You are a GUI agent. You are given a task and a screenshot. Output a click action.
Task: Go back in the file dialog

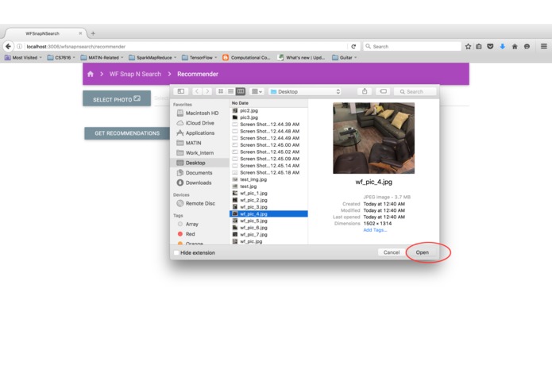[197, 91]
